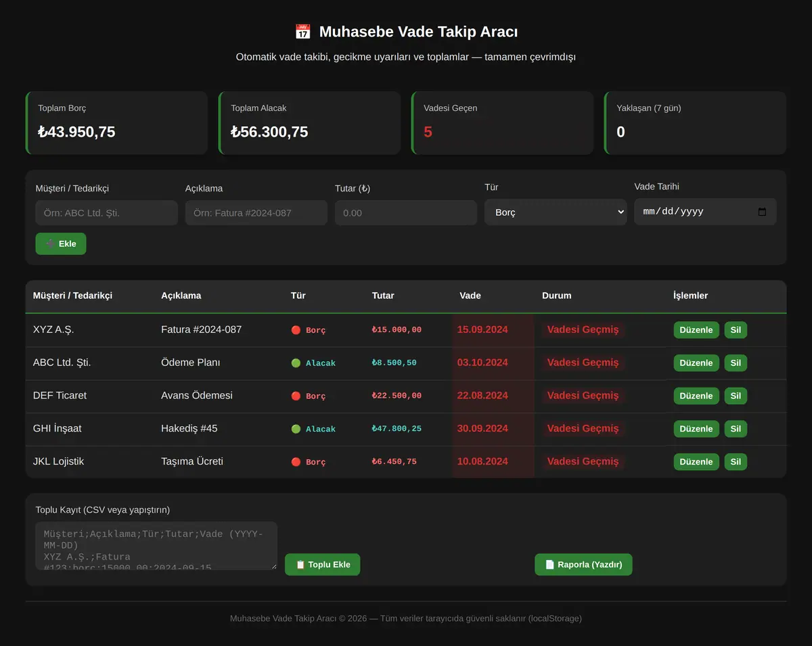Click into the Toplu Kayıt CSV textarea
The height and width of the screenshot is (646, 812).
(156, 546)
